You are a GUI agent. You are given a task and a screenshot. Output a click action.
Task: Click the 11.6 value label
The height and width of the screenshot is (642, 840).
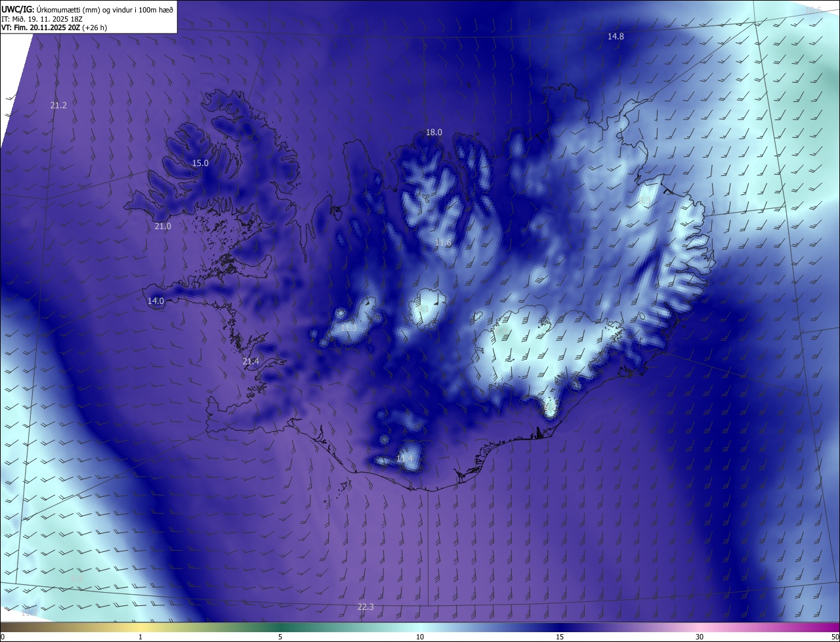pos(443,242)
